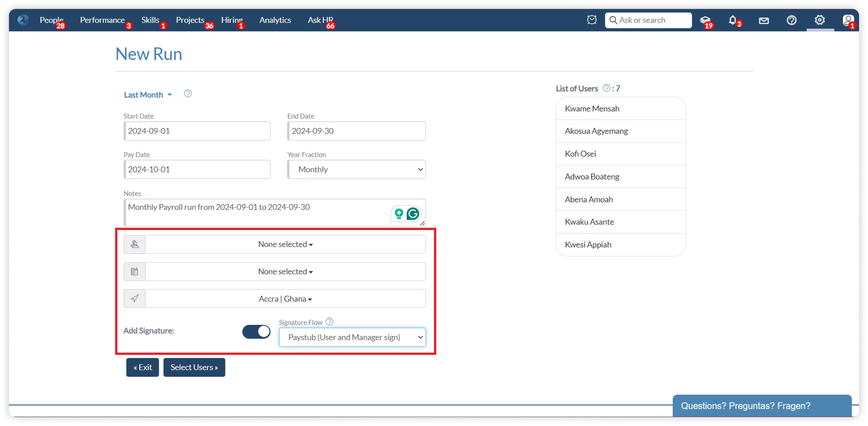The width and height of the screenshot is (868, 426).
Task: Open the mail envelope icon
Action: [763, 21]
